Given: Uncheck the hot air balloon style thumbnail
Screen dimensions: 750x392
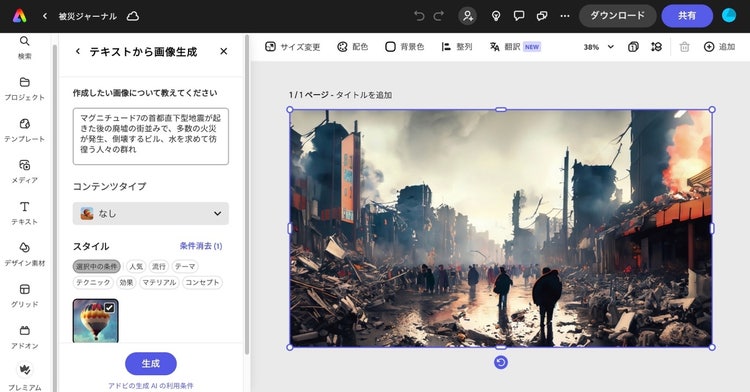Looking at the screenshot, I should click(x=96, y=321).
